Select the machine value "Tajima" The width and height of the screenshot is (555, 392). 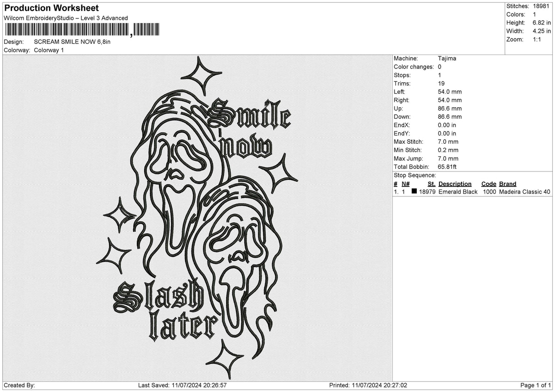point(447,58)
